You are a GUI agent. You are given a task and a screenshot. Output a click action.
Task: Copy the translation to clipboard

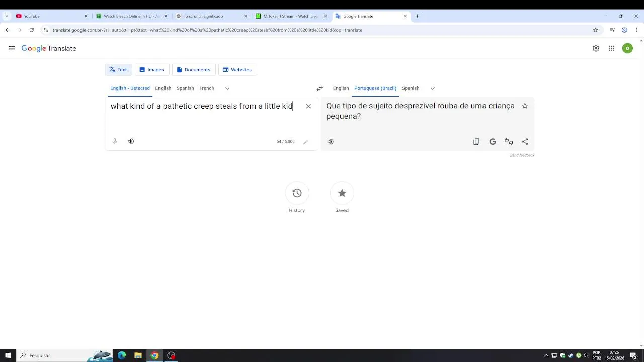pos(476,142)
